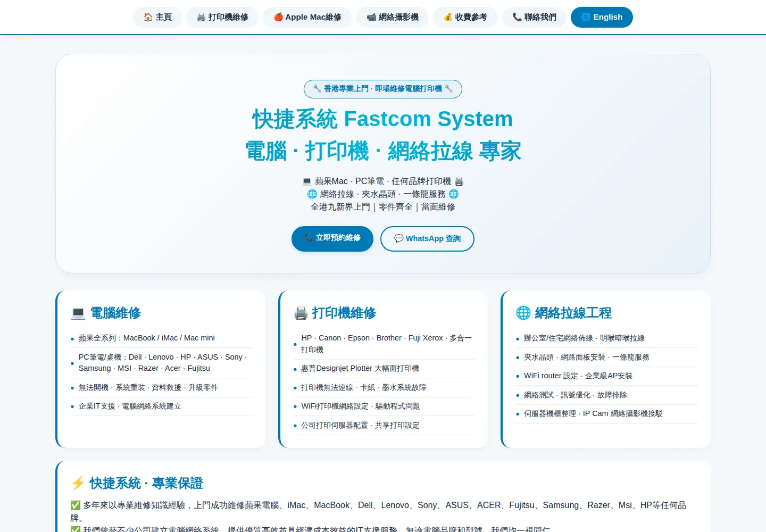
Task: Click the globe icon beside 網絡拉線工程 heading
Action: pos(523,313)
